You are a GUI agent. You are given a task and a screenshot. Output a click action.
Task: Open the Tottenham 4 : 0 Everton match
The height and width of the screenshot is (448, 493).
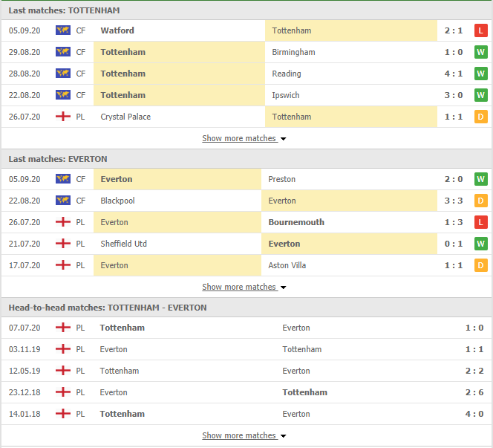click(x=246, y=414)
